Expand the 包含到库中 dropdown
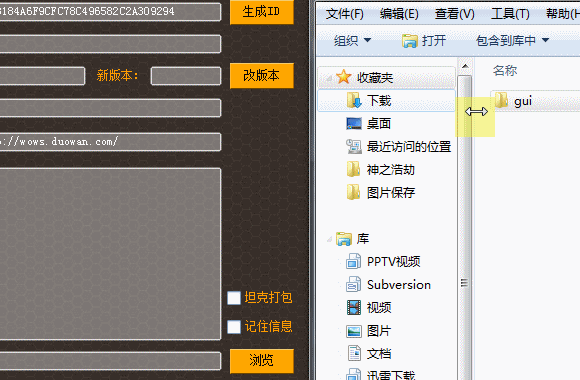 pos(512,40)
